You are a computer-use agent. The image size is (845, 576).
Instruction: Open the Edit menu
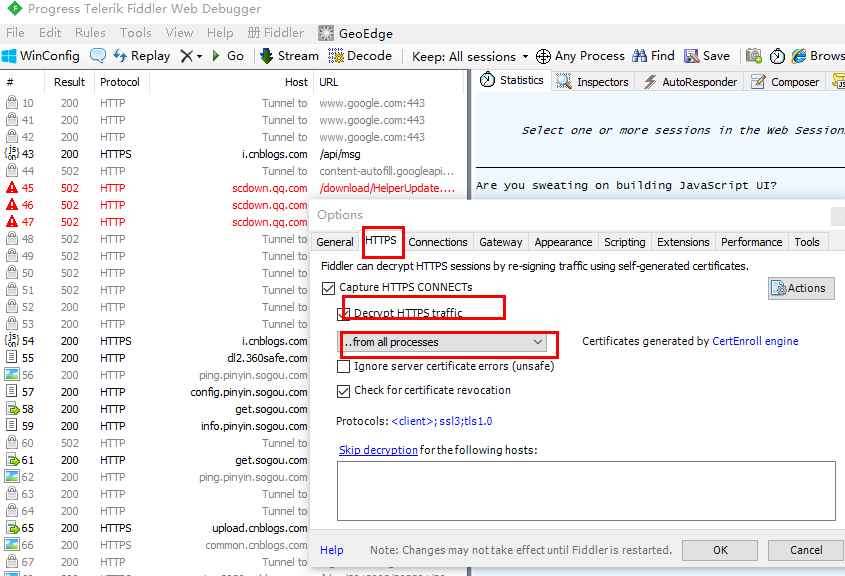pyautogui.click(x=50, y=33)
